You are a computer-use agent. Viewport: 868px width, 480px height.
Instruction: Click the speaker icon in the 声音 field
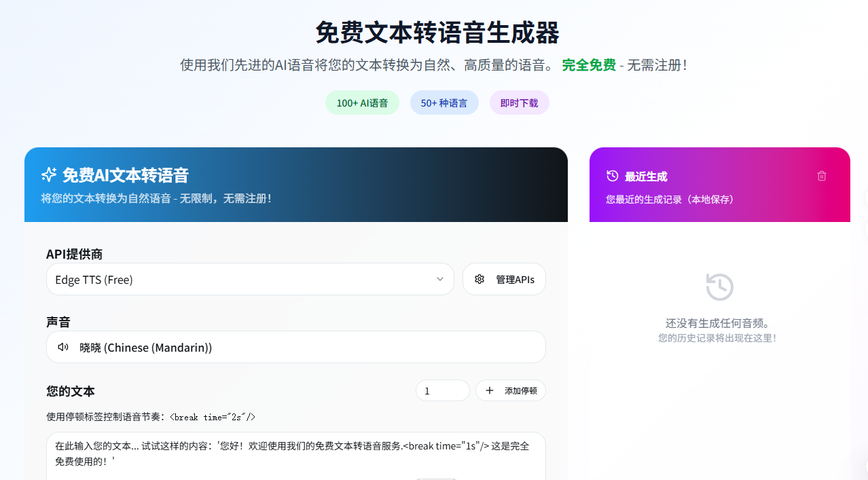click(x=63, y=347)
